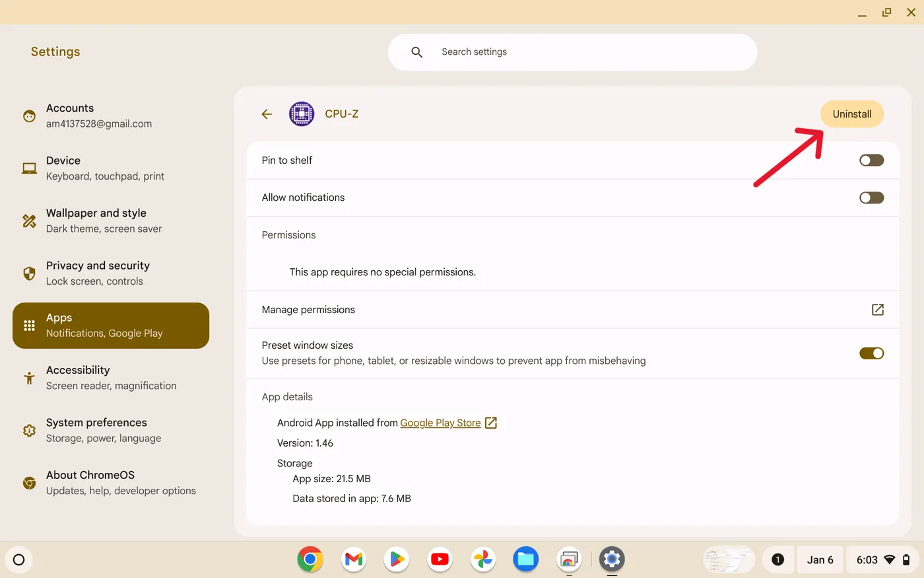Select Accessibility section

click(111, 378)
